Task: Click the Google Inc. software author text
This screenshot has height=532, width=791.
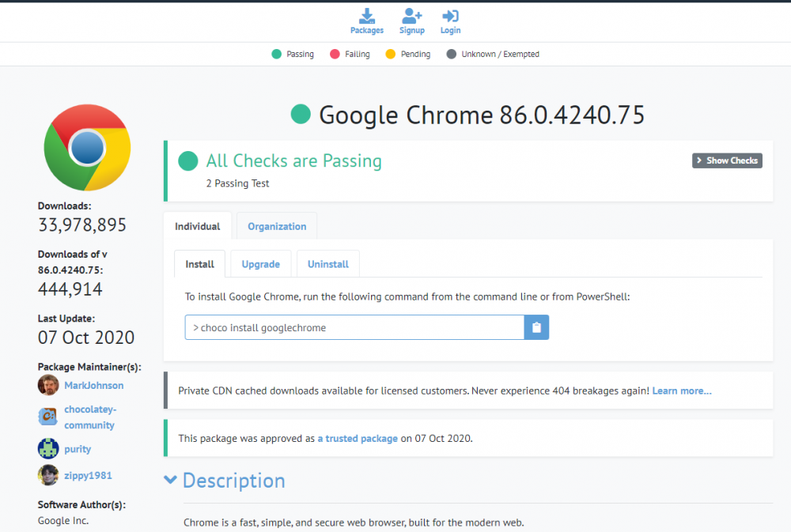Action: click(x=63, y=520)
